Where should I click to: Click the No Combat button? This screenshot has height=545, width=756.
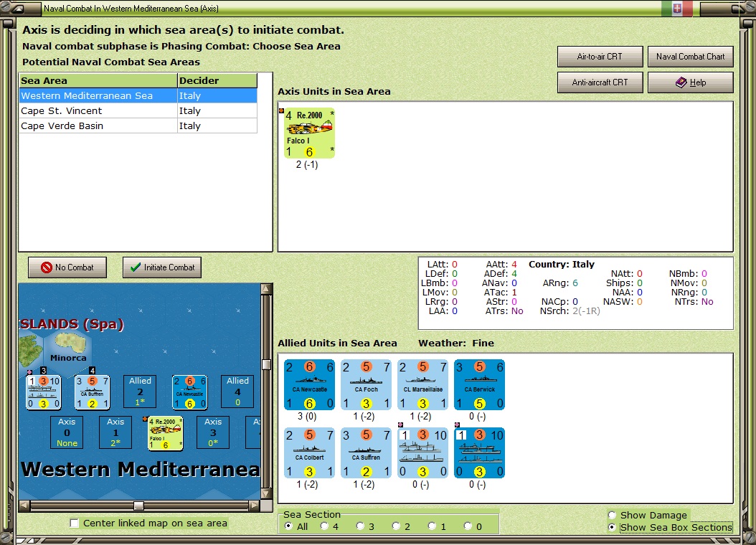tap(67, 267)
